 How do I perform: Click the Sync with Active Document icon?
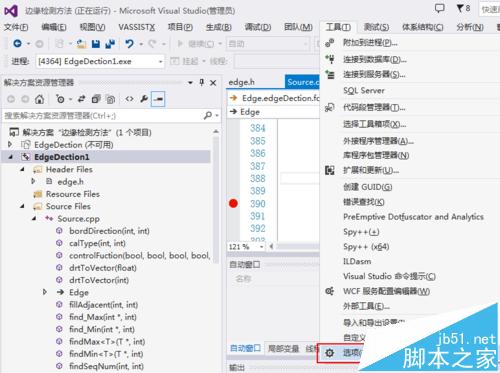[x=82, y=99]
